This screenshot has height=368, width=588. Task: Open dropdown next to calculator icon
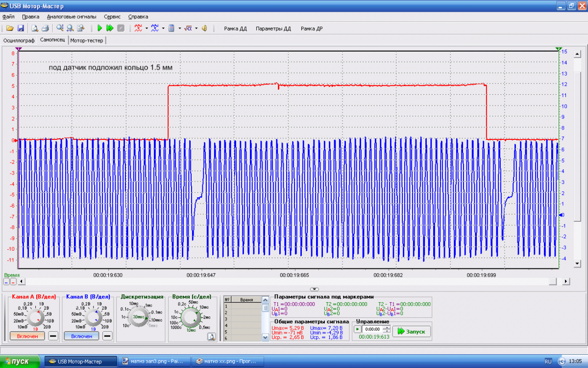(180, 28)
